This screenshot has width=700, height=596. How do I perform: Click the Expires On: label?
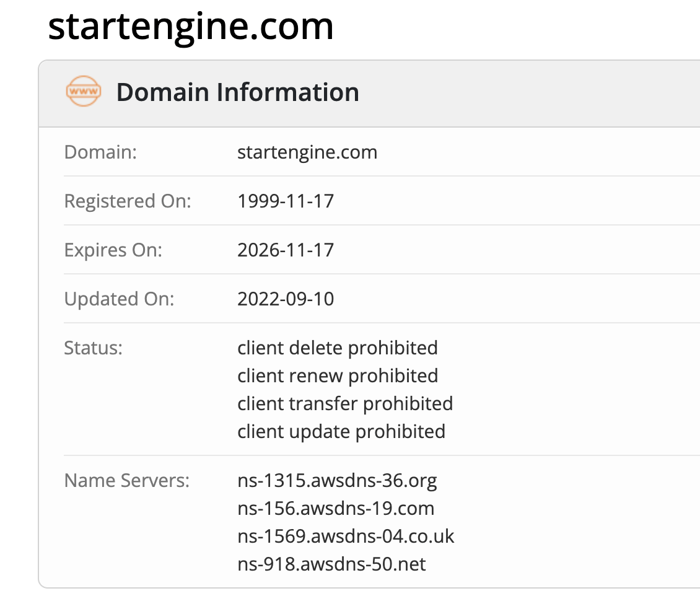tap(113, 250)
